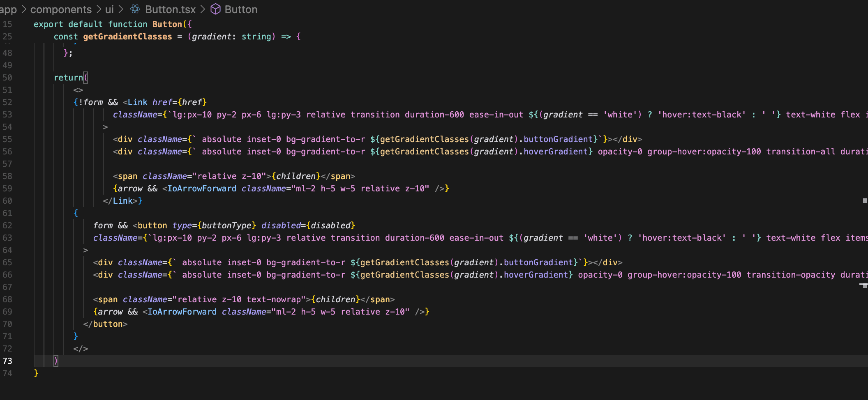Click 'hoverGradient' on line 56
The width and height of the screenshot is (868, 400).
point(556,152)
